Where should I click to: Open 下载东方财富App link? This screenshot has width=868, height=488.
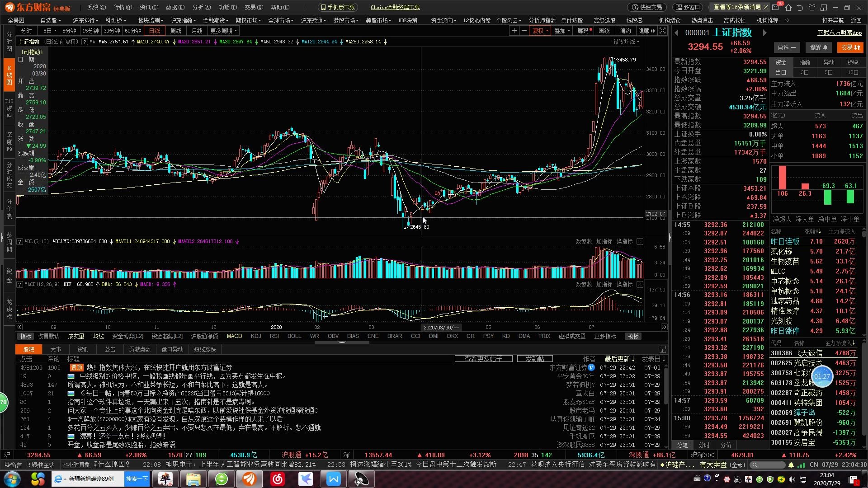point(840,33)
